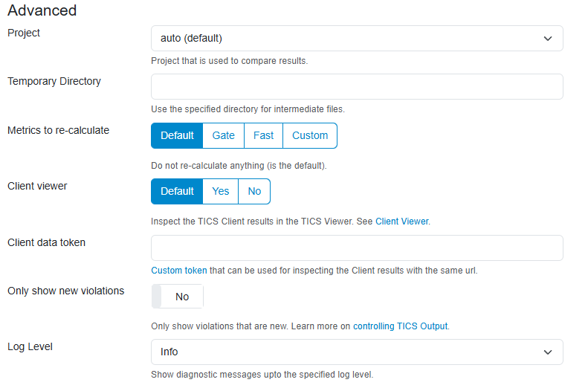
Task: Open the Project dropdown showing auto (default)
Action: (349, 38)
